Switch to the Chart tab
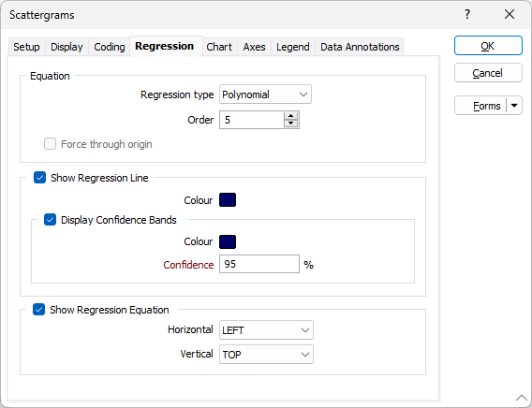 point(219,47)
